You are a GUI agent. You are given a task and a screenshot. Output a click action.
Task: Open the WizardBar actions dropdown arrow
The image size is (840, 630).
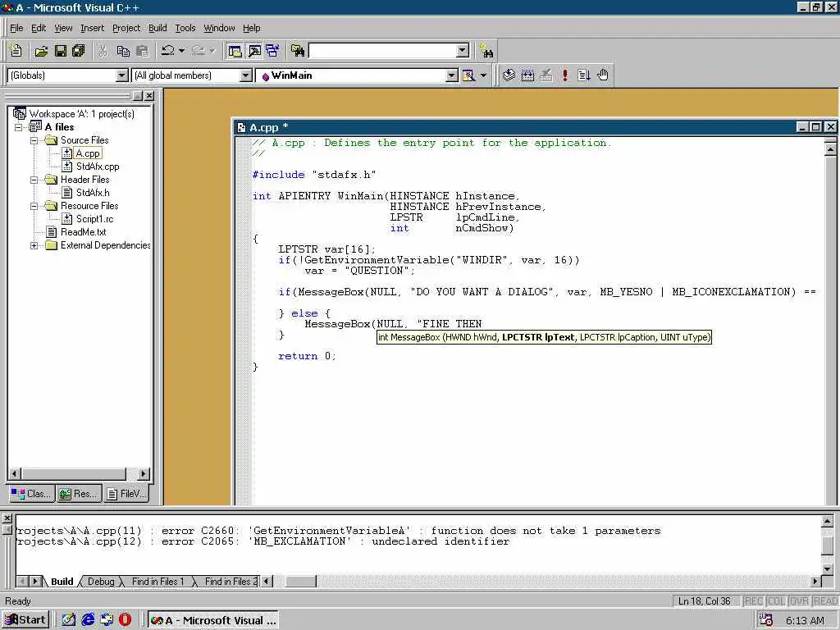click(483, 75)
